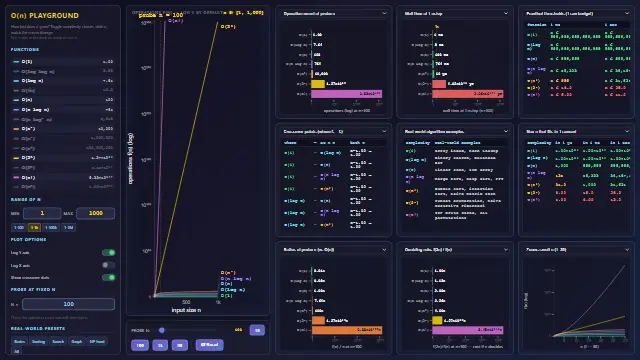Enable the dimmed O(n log² n) row
This screenshot has height=360, width=640.
pos(63,119)
